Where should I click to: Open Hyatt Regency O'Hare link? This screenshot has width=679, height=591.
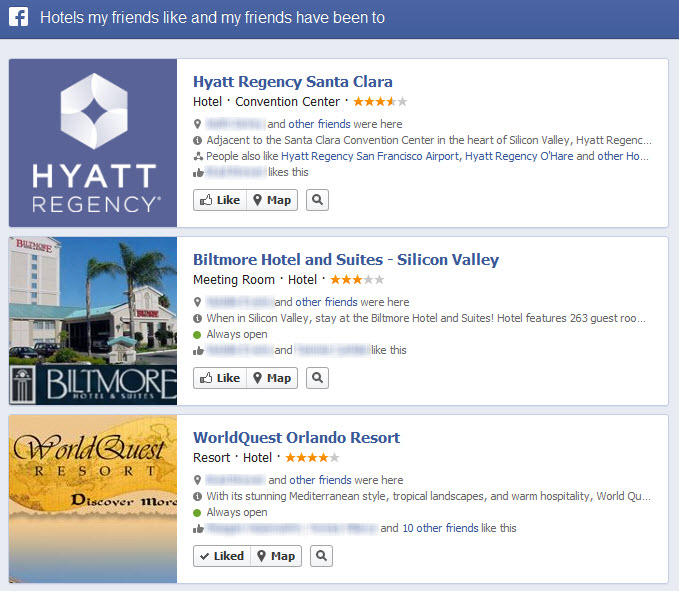(519, 156)
